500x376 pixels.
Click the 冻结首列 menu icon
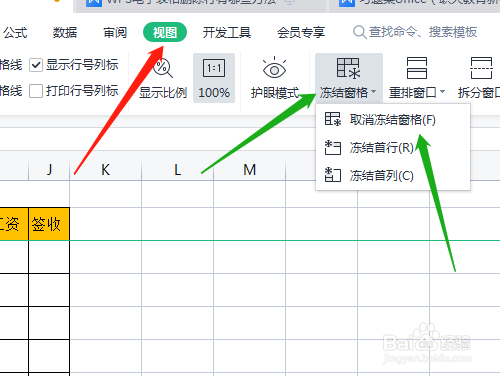(333, 175)
